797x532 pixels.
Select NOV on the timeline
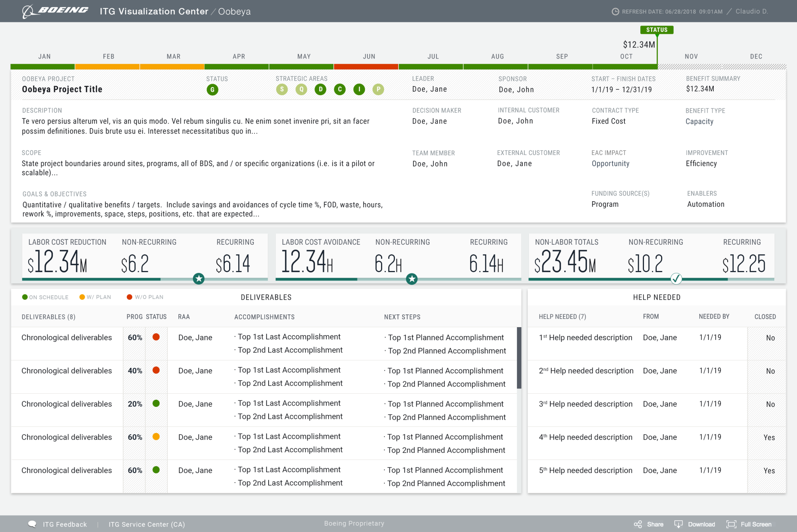click(691, 57)
